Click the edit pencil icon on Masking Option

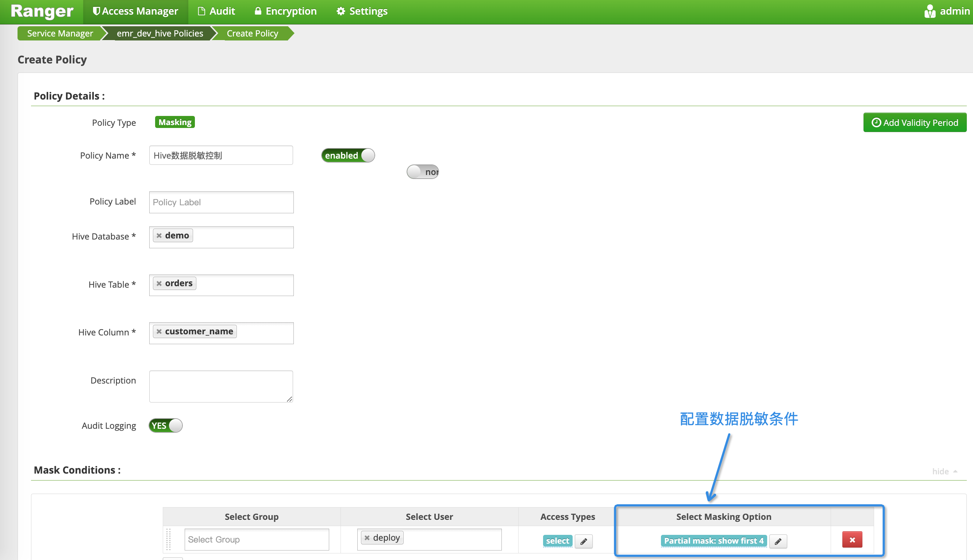778,541
